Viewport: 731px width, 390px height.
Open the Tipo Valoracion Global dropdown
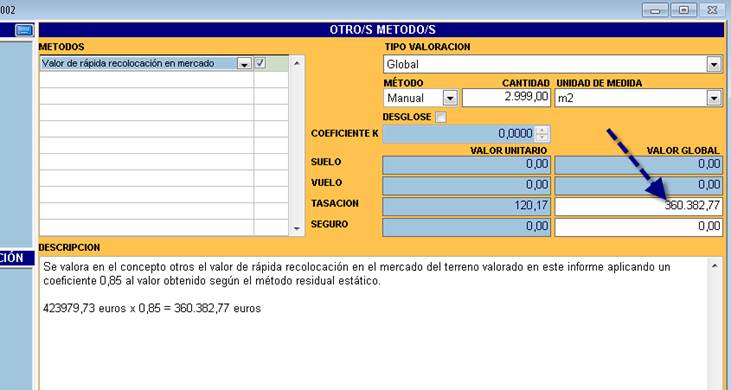click(714, 64)
